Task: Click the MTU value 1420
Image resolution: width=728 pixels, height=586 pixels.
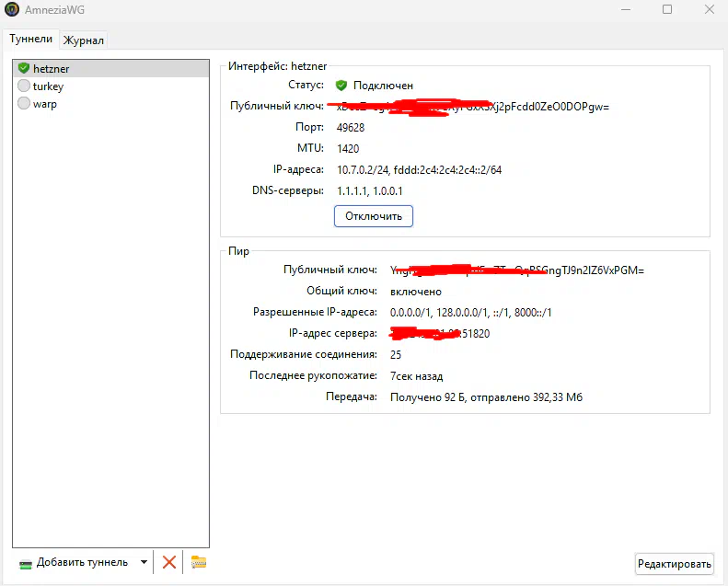Action: pyautogui.click(x=348, y=148)
